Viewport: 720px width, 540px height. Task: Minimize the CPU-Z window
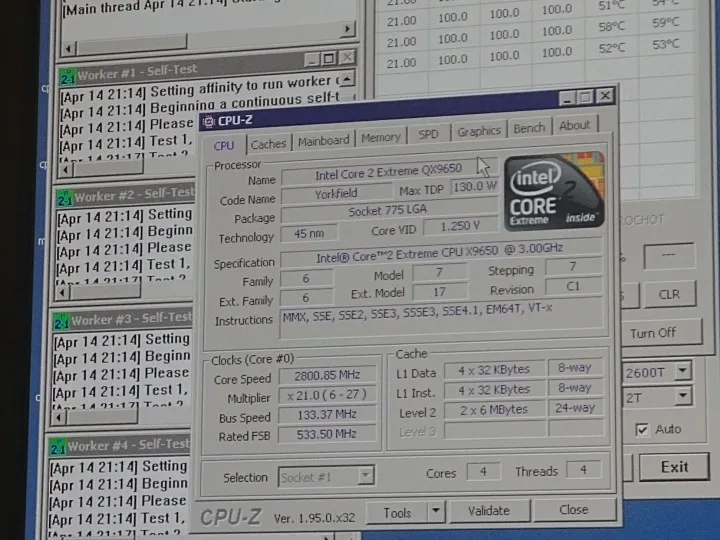[x=567, y=98]
